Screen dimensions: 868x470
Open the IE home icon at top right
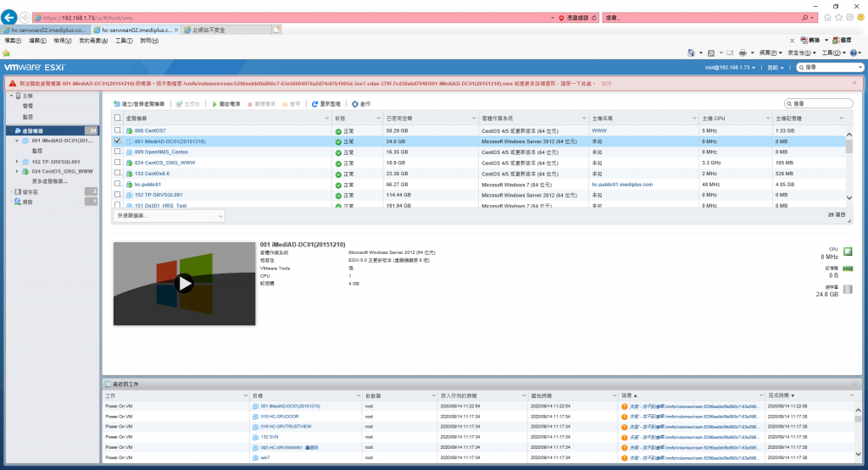827,18
